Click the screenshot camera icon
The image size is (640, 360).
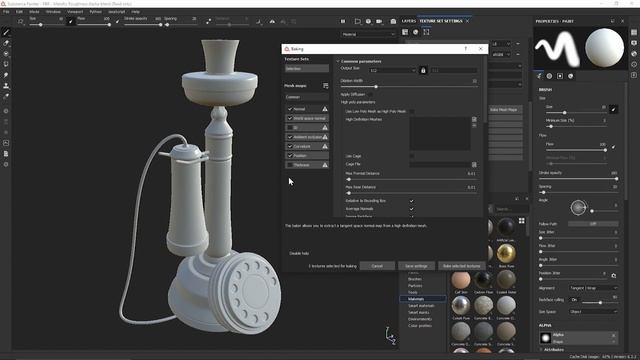tap(393, 21)
